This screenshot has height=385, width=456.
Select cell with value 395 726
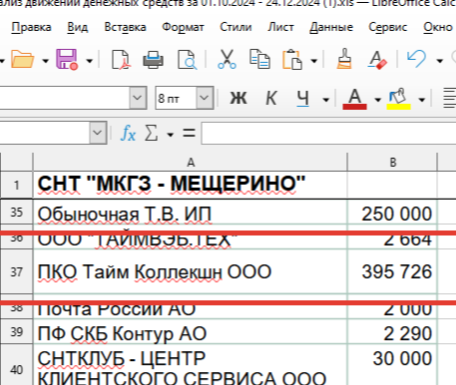point(392,272)
